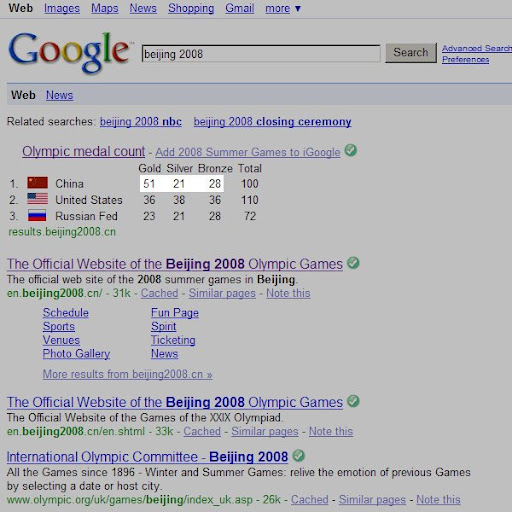Open the 'Olympic medal count' link
This screenshot has height=512, width=512.
tap(84, 152)
